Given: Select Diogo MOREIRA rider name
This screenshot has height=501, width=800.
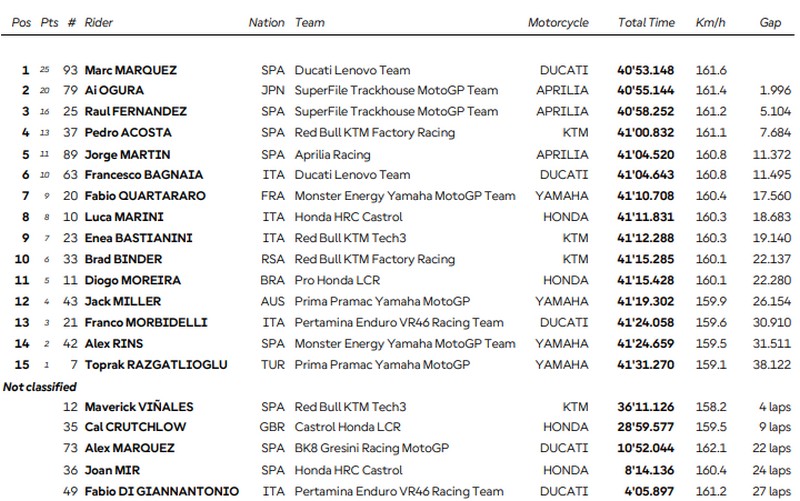Looking at the screenshot, I should pos(133,280).
